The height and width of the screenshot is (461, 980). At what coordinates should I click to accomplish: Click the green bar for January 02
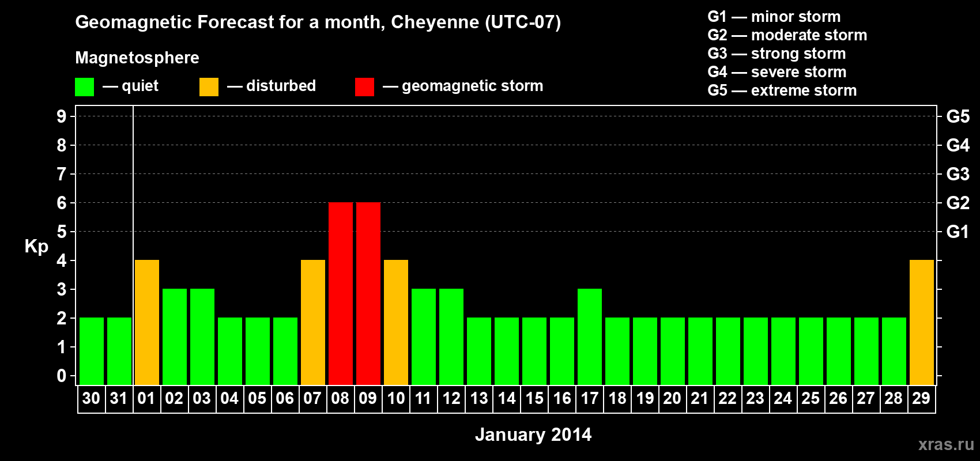175,337
